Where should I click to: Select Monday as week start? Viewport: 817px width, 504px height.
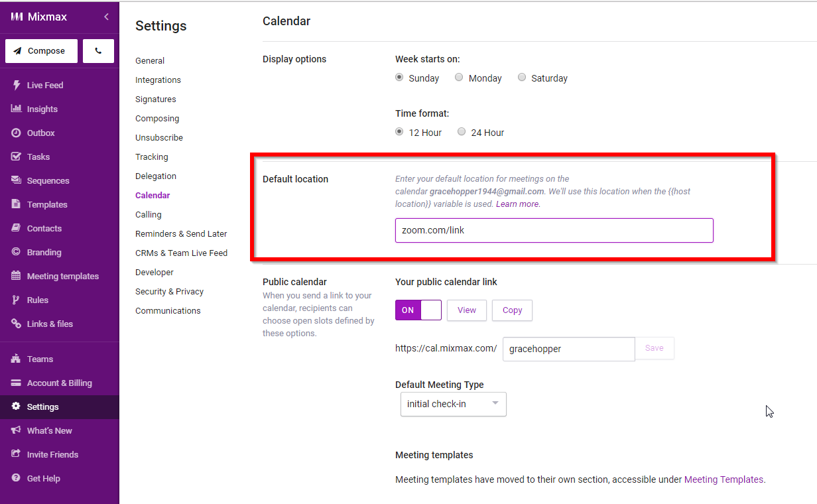pyautogui.click(x=459, y=77)
